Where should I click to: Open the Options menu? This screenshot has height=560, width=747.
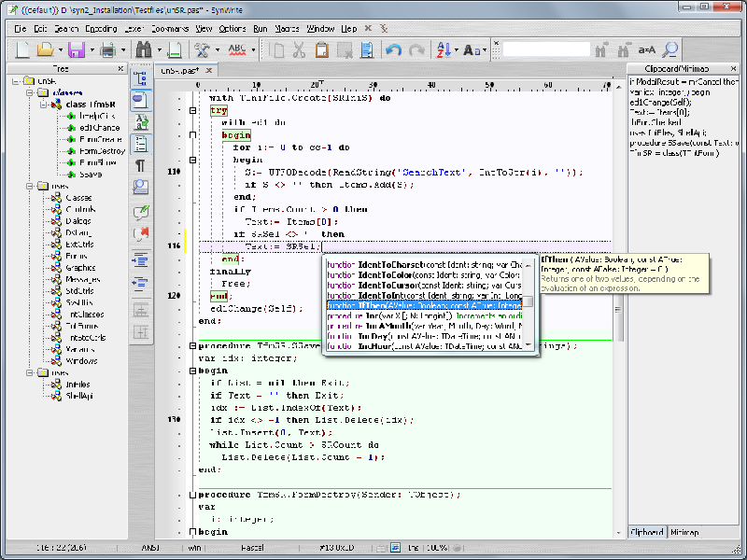coord(232,29)
